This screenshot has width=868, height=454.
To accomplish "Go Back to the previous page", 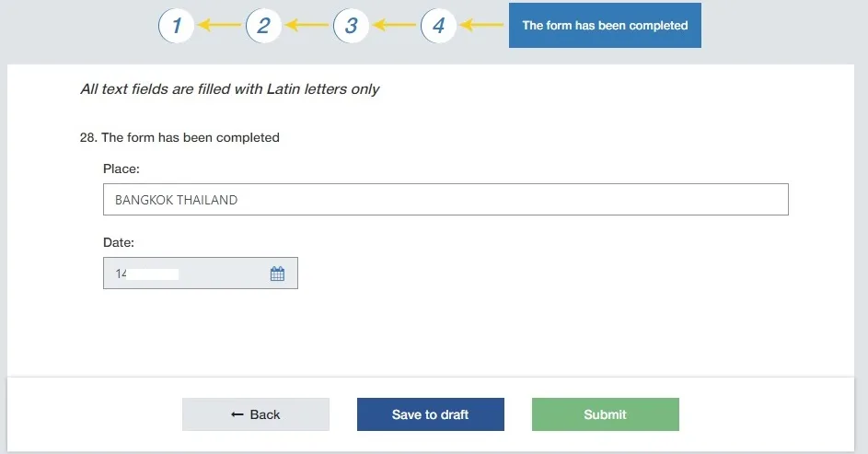I will pos(256,414).
